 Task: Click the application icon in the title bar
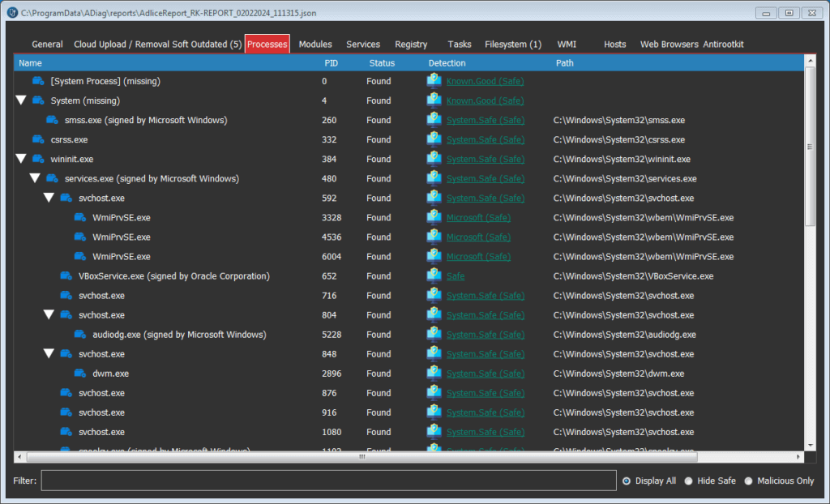pos(12,13)
